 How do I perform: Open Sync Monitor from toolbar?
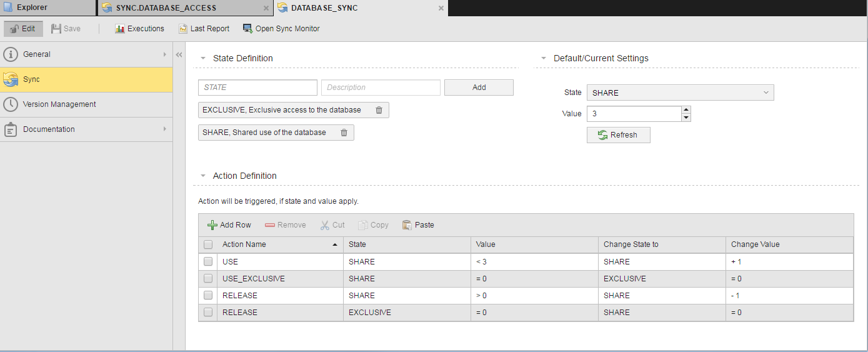247,29
